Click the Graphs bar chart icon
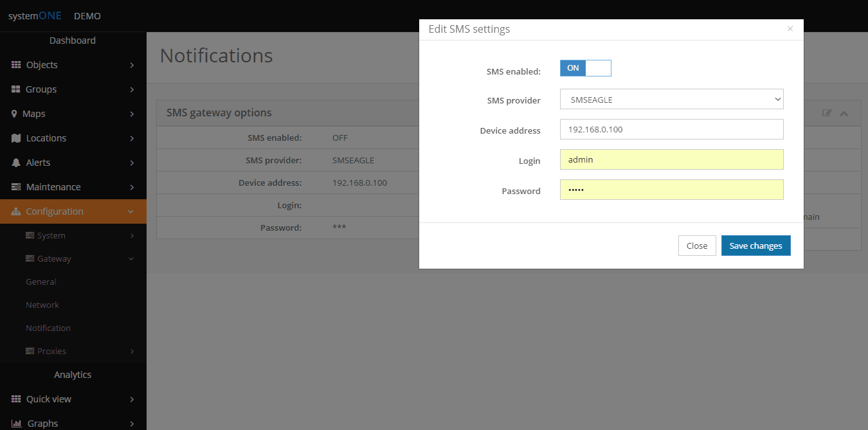Viewport: 868px width, 430px height. click(x=17, y=424)
